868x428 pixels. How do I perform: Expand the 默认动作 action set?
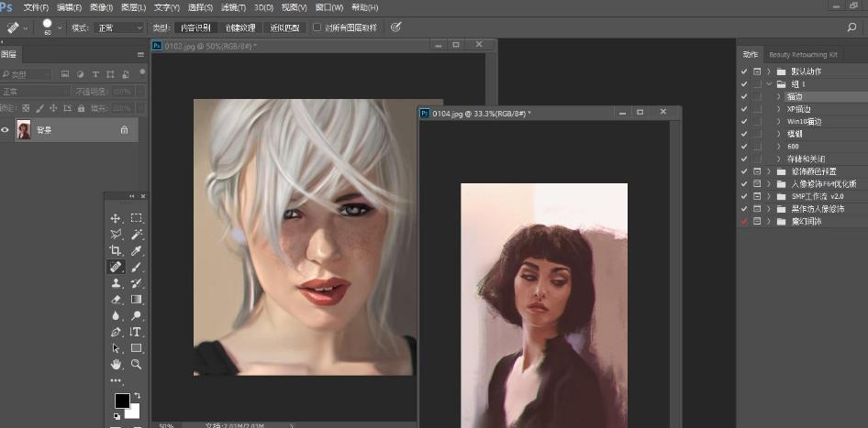click(x=769, y=71)
